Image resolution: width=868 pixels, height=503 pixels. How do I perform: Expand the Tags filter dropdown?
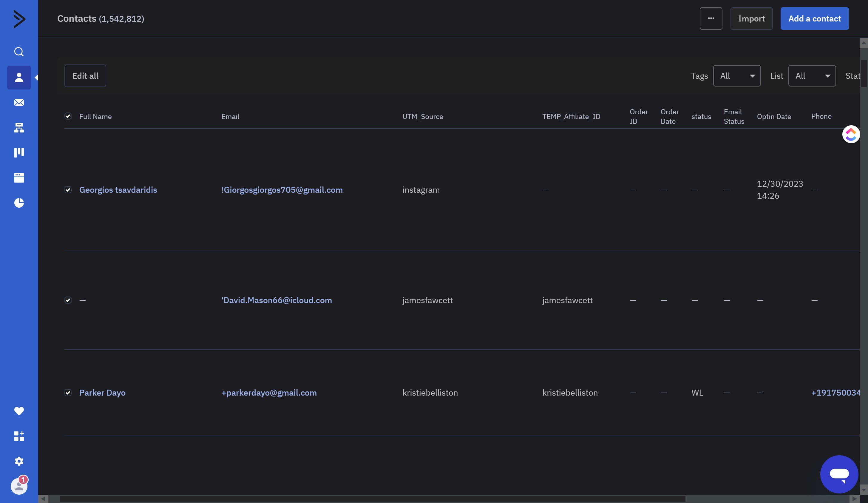(x=736, y=76)
